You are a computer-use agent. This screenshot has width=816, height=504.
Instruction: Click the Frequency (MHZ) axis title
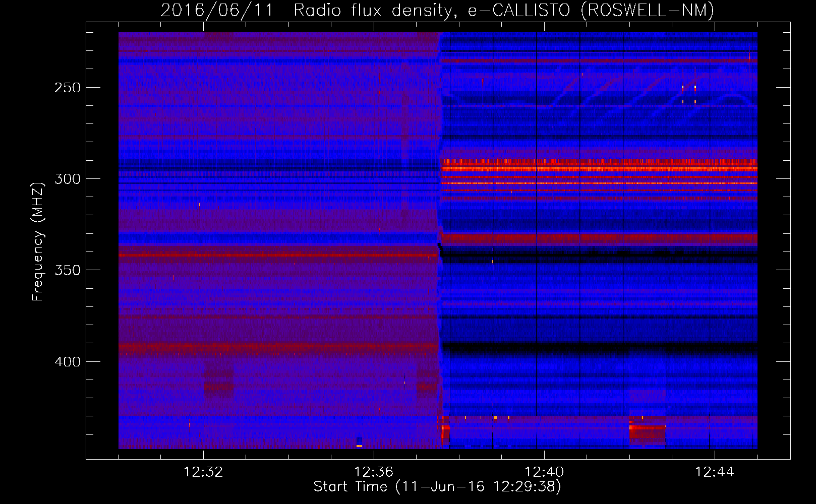tap(38, 241)
